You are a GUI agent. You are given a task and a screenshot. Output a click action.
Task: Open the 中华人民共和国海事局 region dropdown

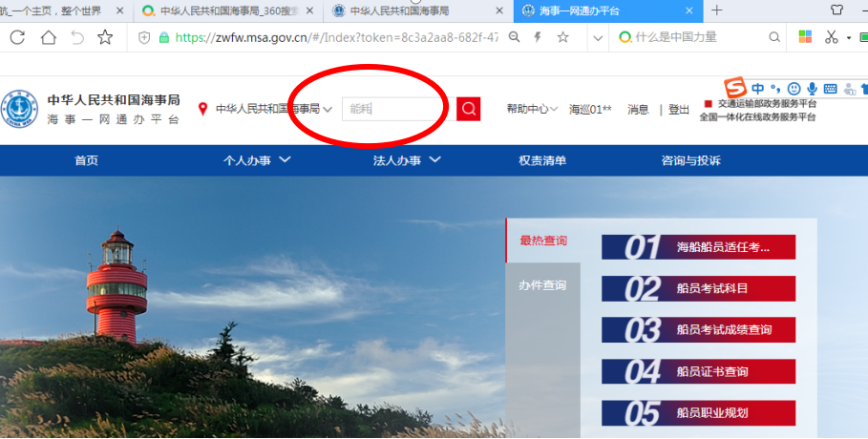tap(273, 109)
